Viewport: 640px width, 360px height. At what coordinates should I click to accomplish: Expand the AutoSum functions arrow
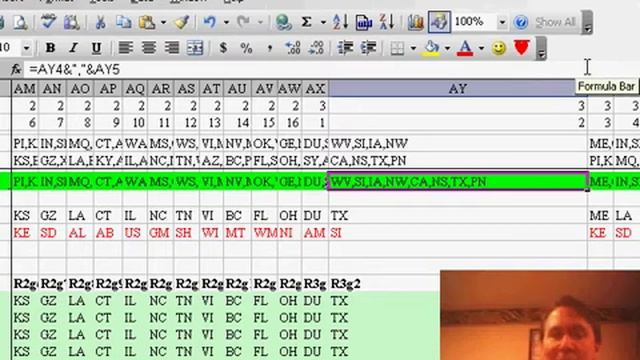point(323,22)
